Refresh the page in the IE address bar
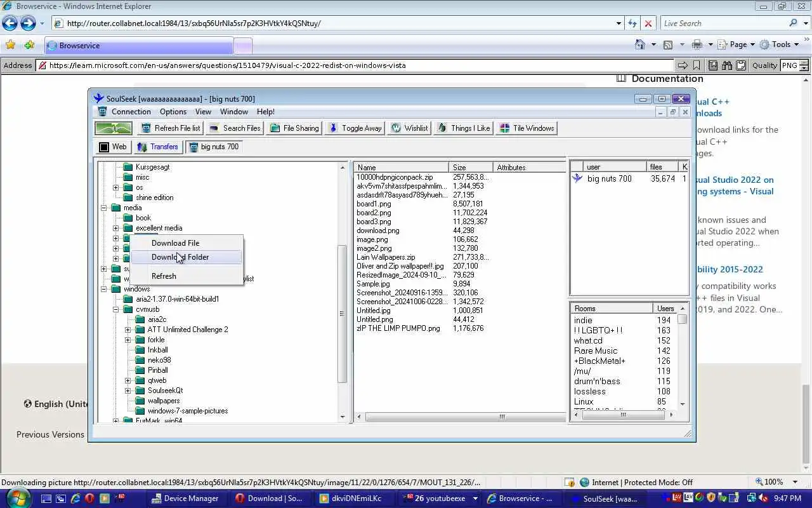 (632, 23)
